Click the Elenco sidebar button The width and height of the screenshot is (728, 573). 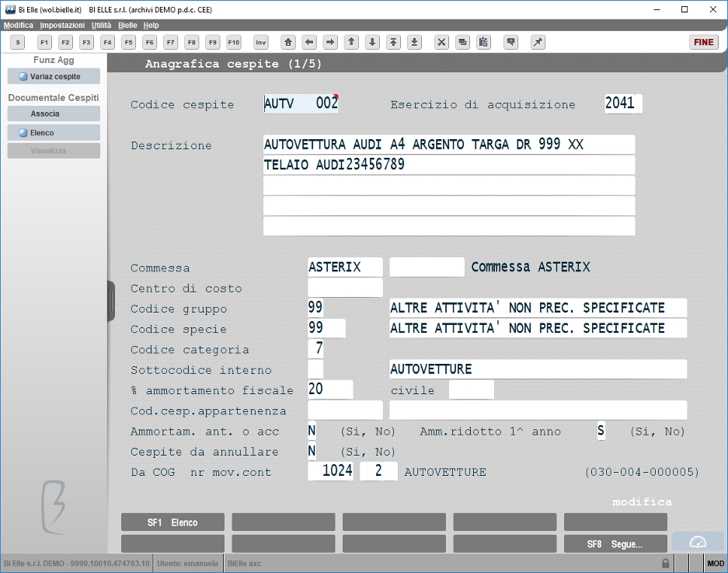pyautogui.click(x=54, y=132)
